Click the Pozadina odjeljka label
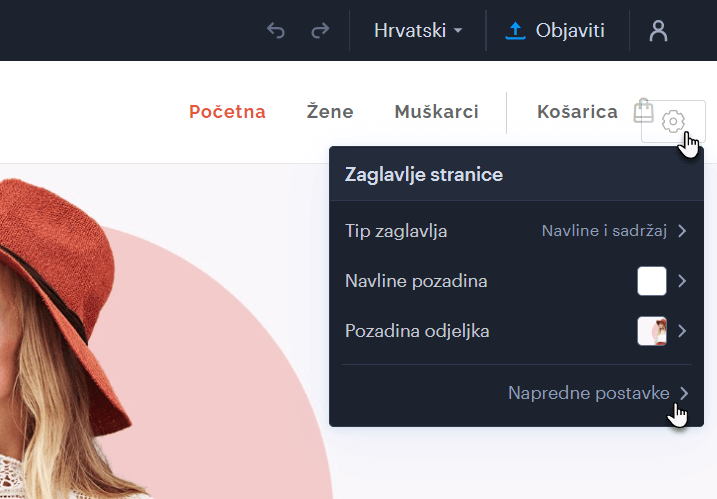The width and height of the screenshot is (717, 499). pyautogui.click(x=417, y=331)
